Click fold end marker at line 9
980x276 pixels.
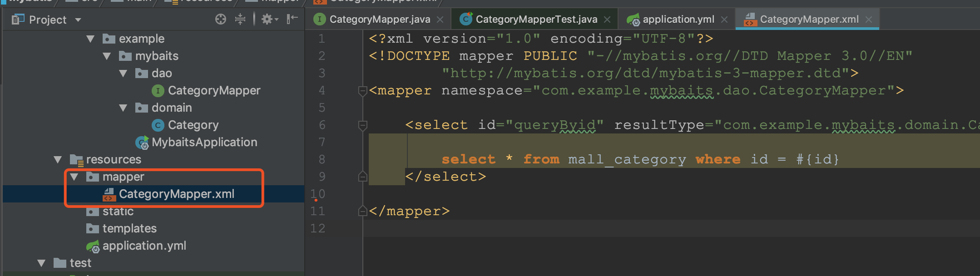[362, 177]
